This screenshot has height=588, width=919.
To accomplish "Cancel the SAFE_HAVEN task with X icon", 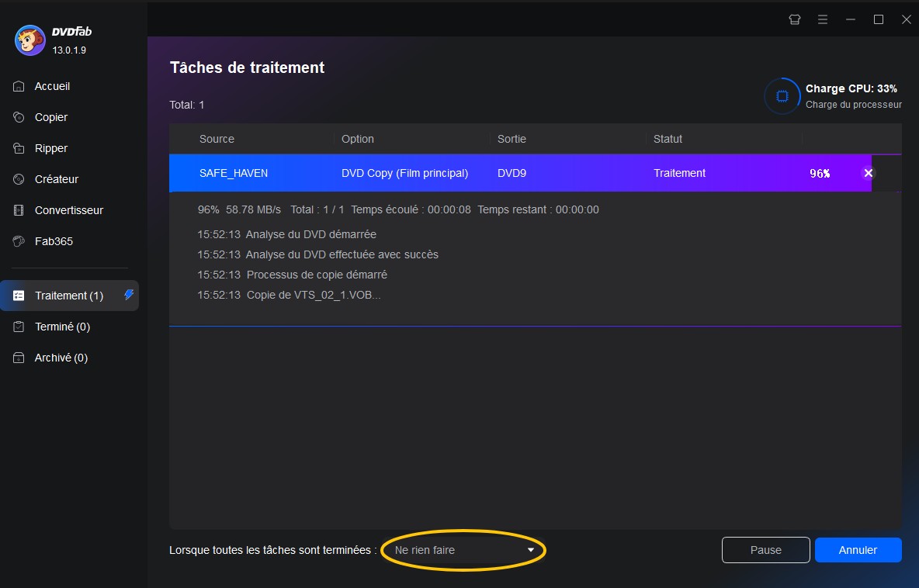I will [868, 173].
